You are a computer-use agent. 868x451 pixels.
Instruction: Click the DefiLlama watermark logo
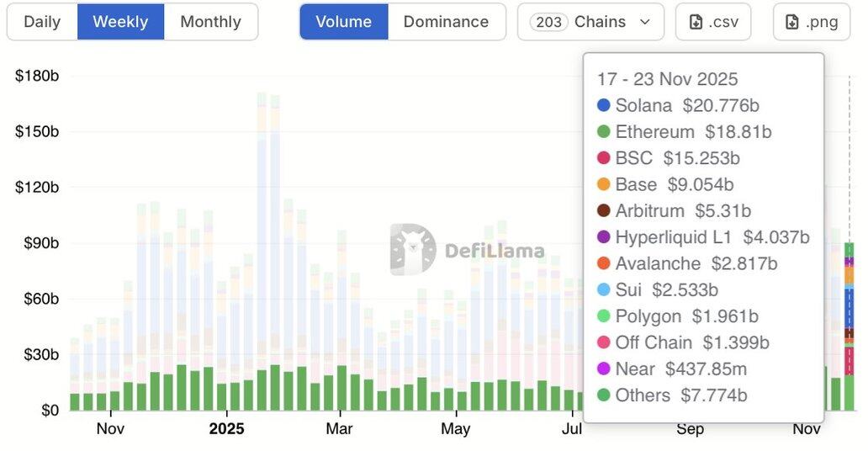tap(413, 250)
